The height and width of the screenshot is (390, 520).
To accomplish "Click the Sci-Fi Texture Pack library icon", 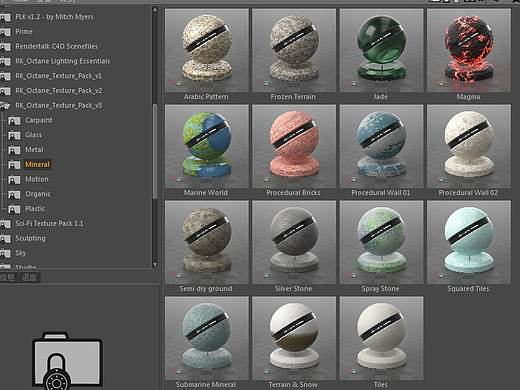I will point(5,224).
